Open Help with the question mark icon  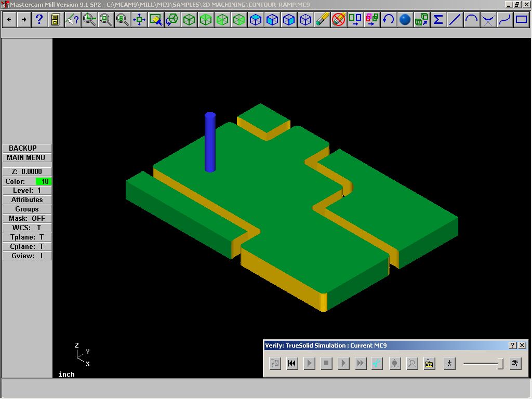click(x=39, y=20)
